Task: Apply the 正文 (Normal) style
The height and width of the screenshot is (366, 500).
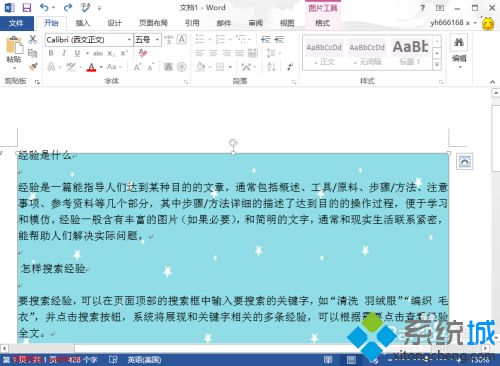Action: (324, 53)
